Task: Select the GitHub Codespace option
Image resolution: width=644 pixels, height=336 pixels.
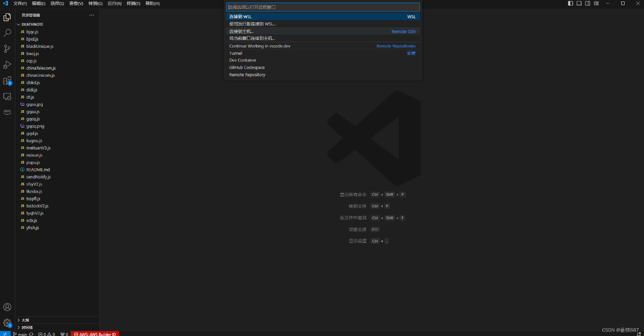Action: pos(323,68)
